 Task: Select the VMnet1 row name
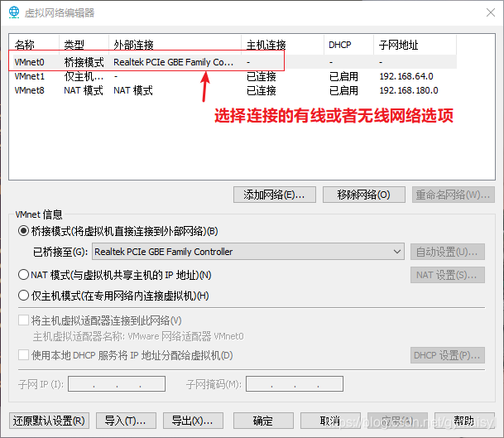tap(29, 76)
